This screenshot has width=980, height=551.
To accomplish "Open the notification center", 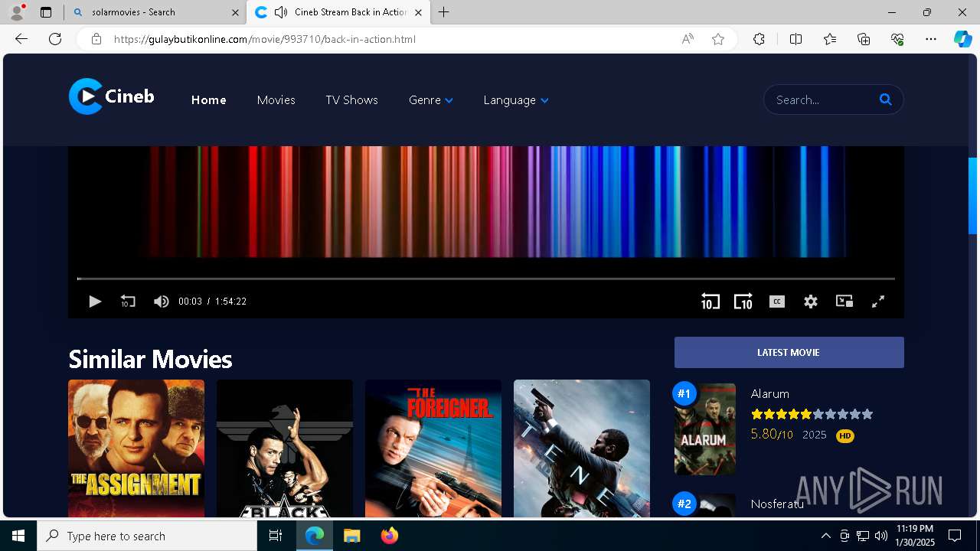I will 955,536.
